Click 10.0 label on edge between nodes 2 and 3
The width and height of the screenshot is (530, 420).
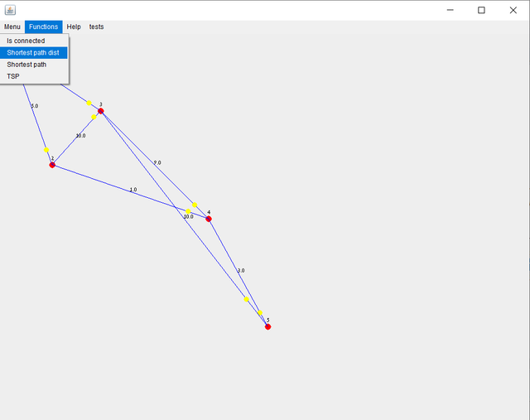[x=80, y=136]
